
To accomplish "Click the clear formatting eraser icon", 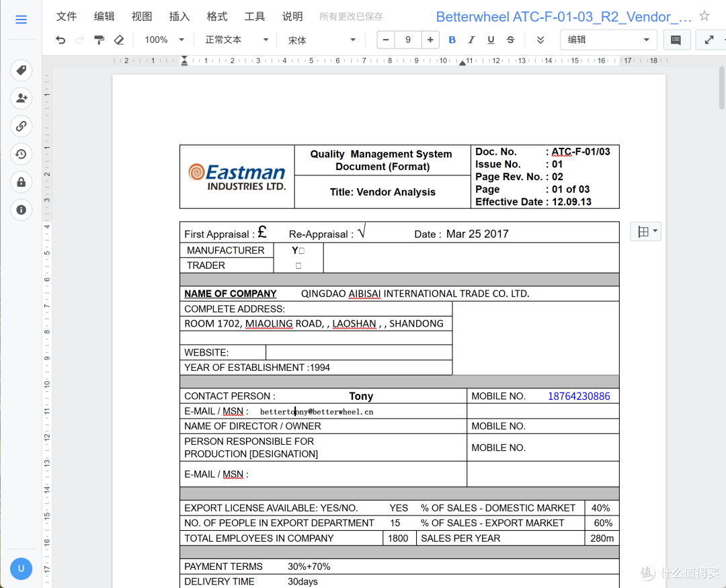I will 119,40.
